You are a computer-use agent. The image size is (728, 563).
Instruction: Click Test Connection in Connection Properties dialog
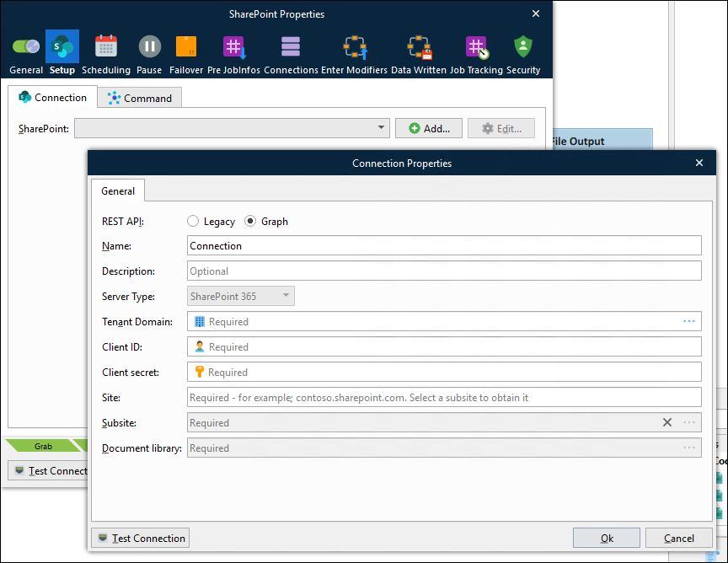(140, 538)
